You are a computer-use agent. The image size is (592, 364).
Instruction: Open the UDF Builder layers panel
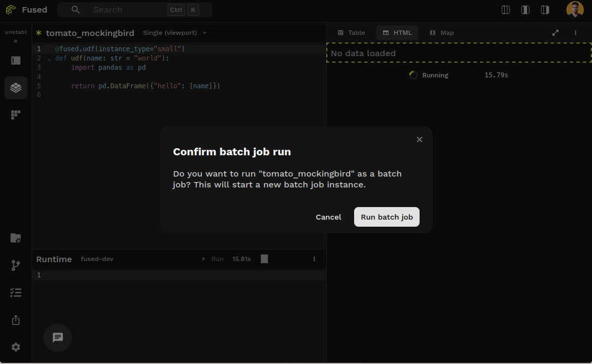[15, 87]
